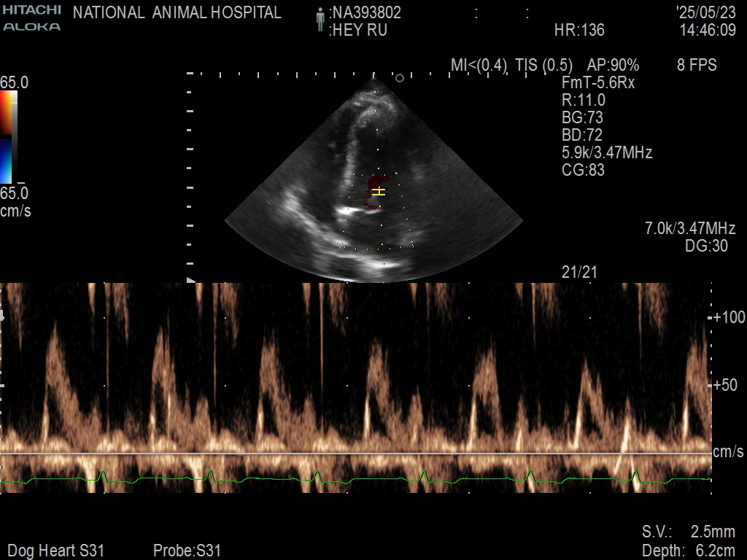Click the HR:136 heart rate readout

pos(579,31)
